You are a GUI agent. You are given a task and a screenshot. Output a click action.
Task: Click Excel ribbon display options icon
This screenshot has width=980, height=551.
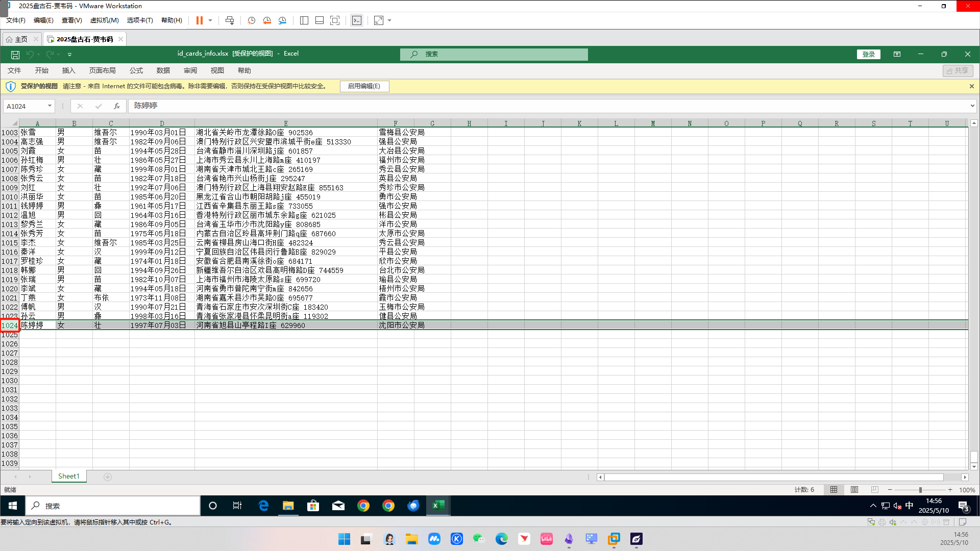(x=897, y=54)
